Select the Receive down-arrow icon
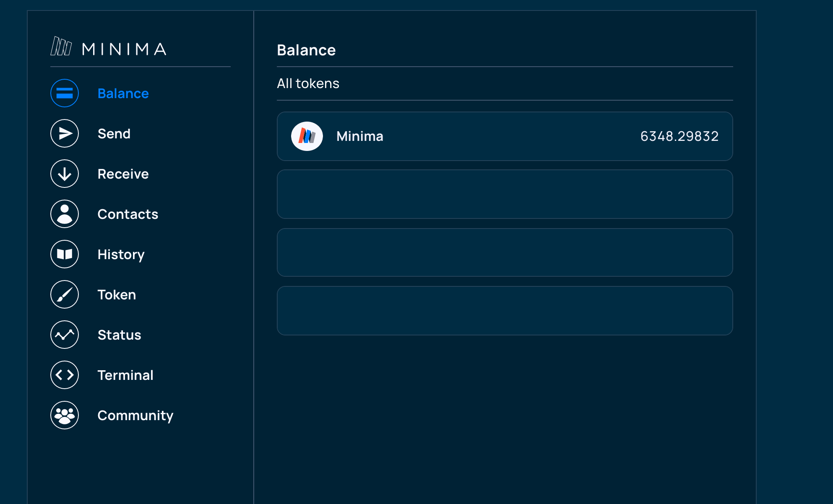 click(64, 174)
